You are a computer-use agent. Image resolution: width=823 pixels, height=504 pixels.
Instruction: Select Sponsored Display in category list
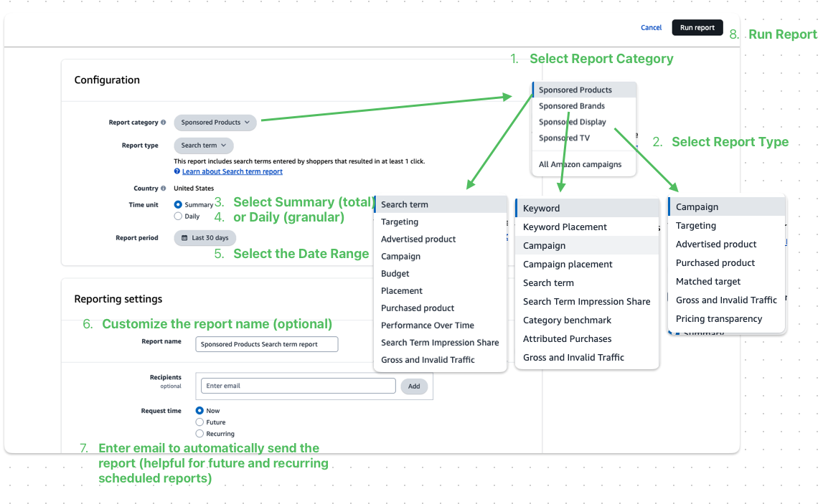pos(584,122)
